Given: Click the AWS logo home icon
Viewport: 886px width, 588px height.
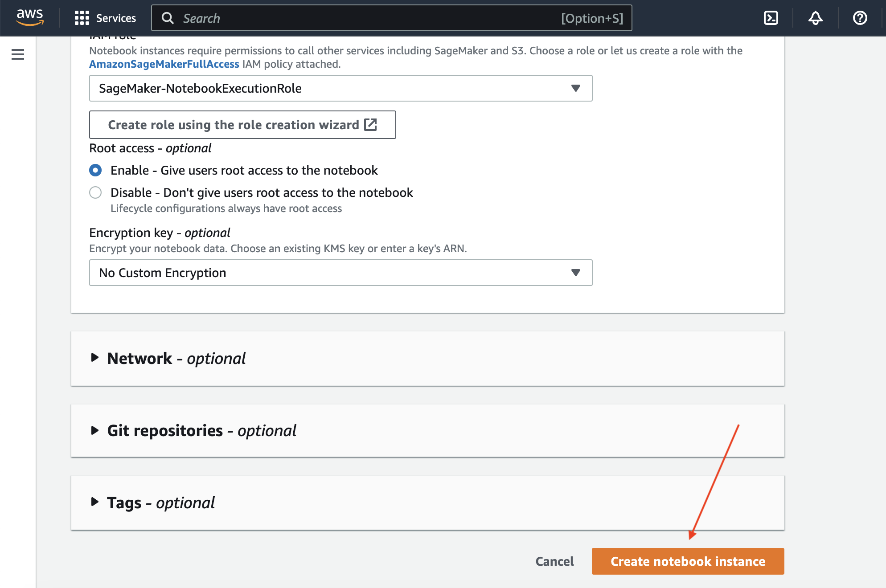Looking at the screenshot, I should pos(30,18).
